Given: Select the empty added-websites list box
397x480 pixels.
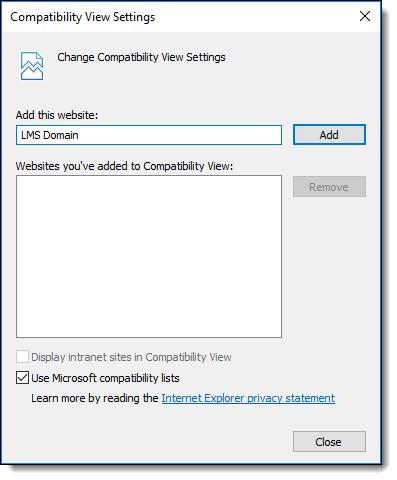Looking at the screenshot, I should [149, 256].
